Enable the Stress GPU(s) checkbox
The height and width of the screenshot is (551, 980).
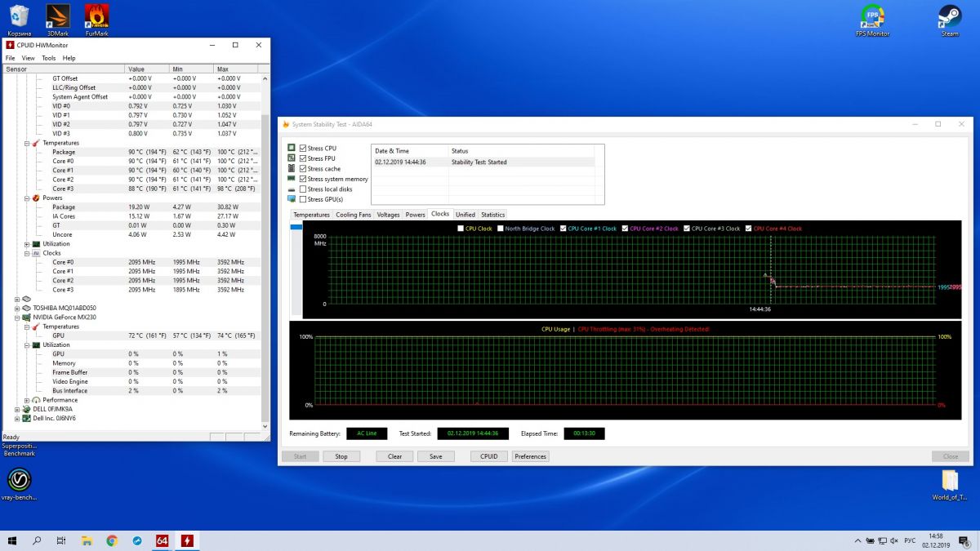pyautogui.click(x=303, y=199)
